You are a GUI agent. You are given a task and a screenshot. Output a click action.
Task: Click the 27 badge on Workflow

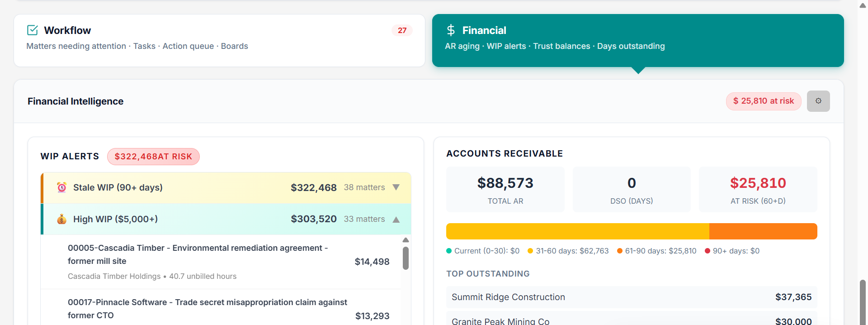pyautogui.click(x=402, y=30)
